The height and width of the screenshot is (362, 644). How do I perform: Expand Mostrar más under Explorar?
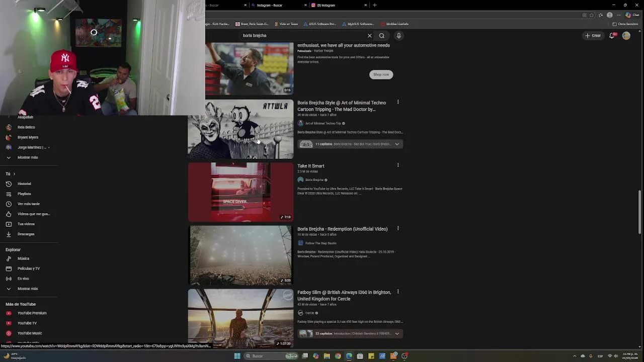29,289
